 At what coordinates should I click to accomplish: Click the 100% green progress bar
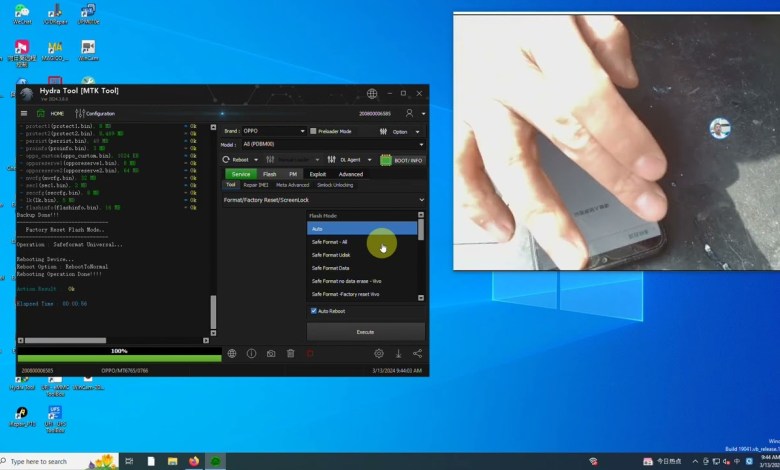pyautogui.click(x=119, y=358)
